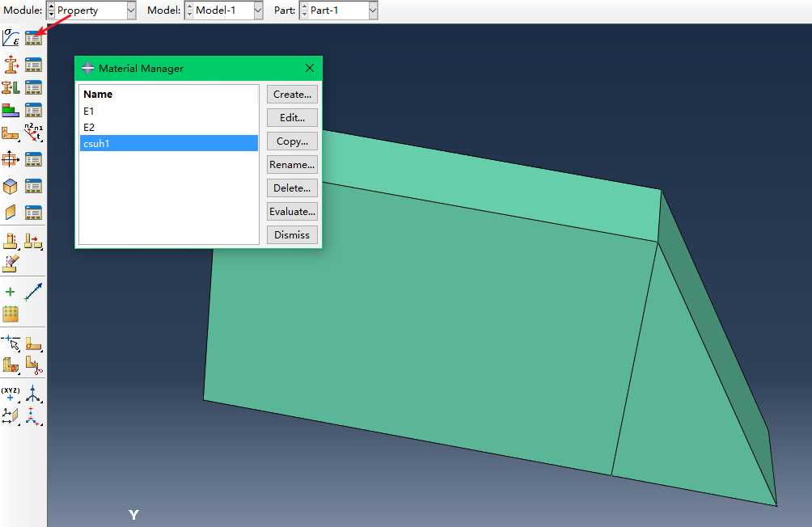812x527 pixels.
Task: Click the Assign Section icon
Action: pos(11,87)
